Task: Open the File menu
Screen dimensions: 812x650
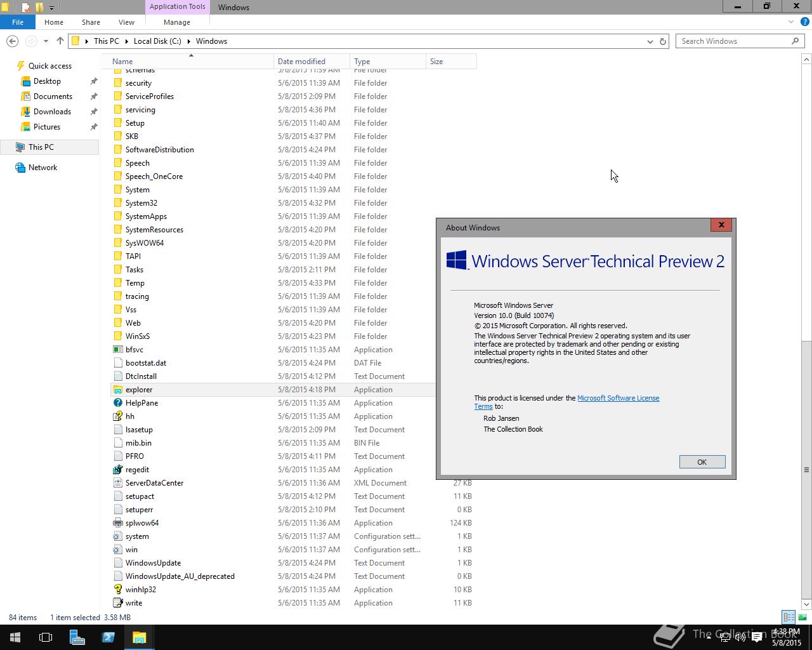Action: pos(18,22)
